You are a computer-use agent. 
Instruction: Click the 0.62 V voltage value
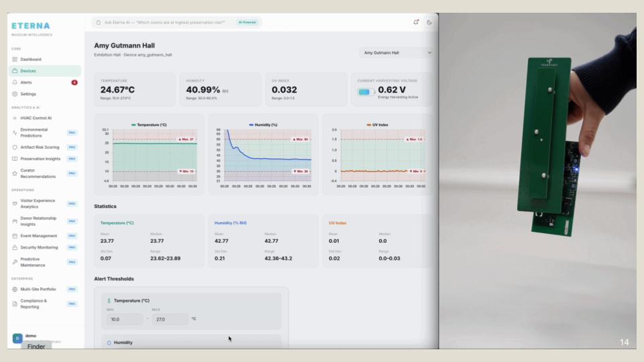pos(392,89)
